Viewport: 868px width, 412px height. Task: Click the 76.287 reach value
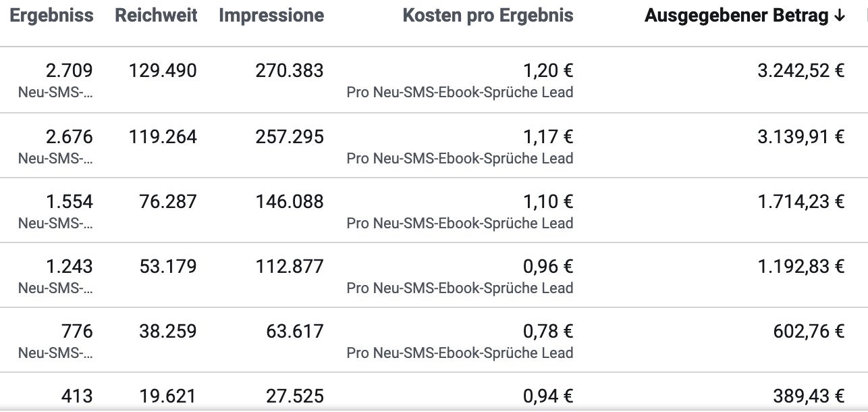(x=168, y=201)
